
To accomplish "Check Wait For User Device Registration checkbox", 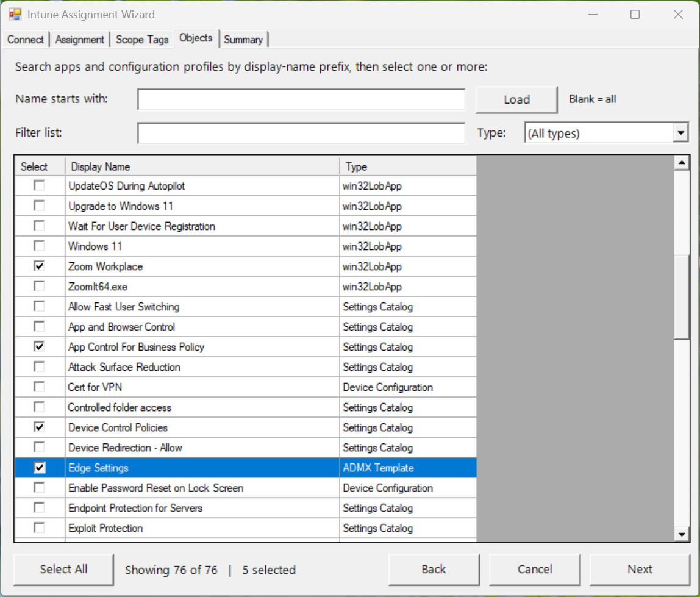I will pyautogui.click(x=39, y=226).
